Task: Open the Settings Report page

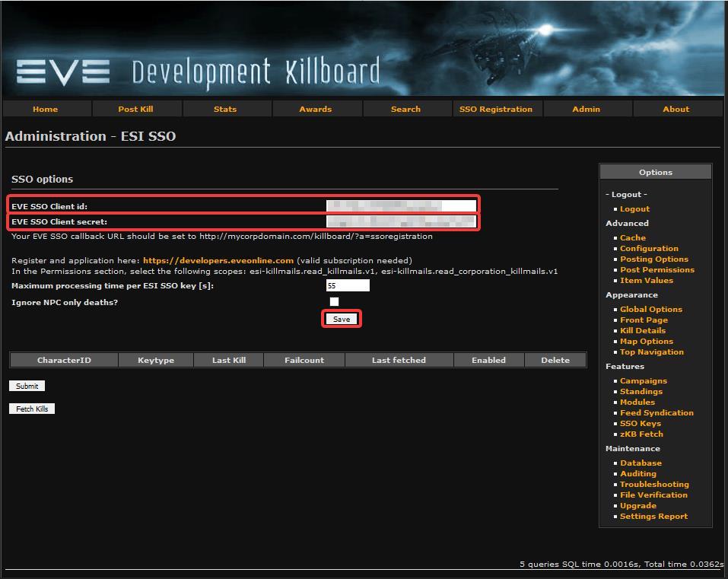Action: click(653, 517)
